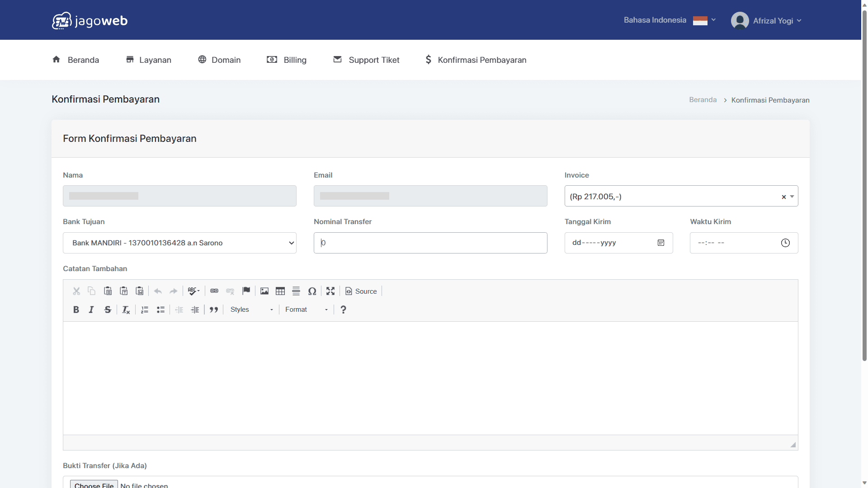Open the calendar picker in Tanggal Kirim
868x488 pixels.
click(x=661, y=243)
